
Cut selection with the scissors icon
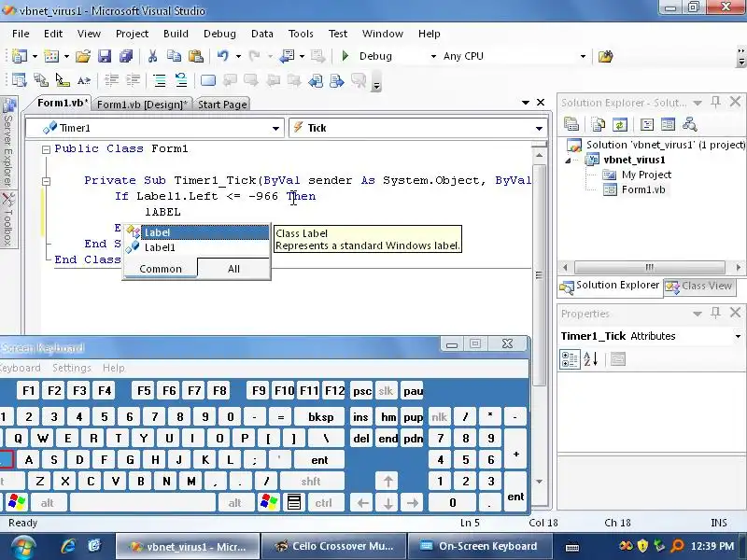point(152,56)
